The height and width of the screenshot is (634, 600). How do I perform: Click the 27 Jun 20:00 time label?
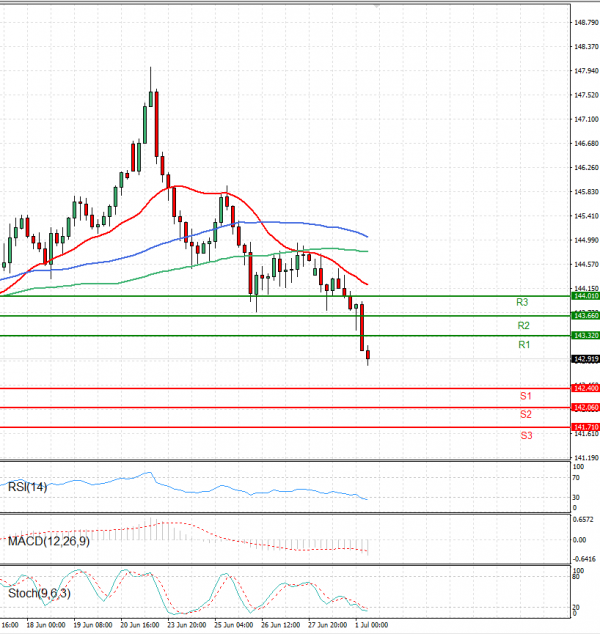click(x=327, y=625)
